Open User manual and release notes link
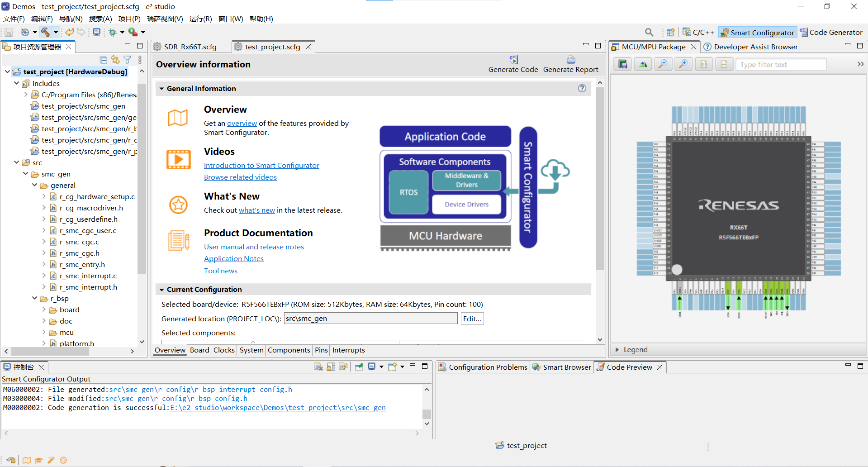 pos(254,247)
